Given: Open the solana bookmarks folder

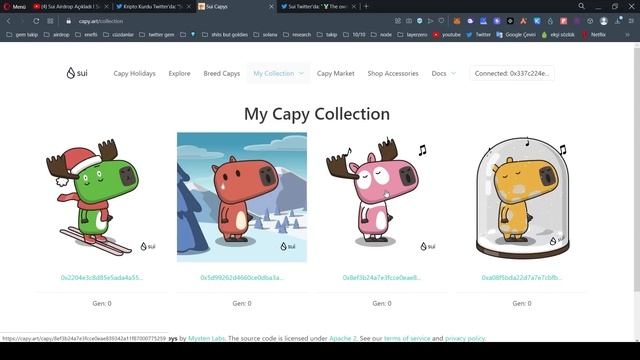Looking at the screenshot, I should pyautogui.click(x=265, y=35).
